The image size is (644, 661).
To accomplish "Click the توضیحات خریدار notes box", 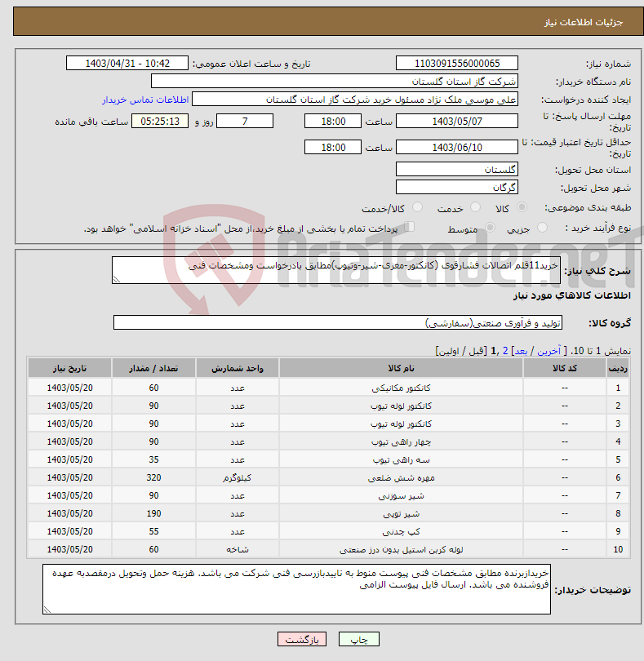I will (296, 589).
